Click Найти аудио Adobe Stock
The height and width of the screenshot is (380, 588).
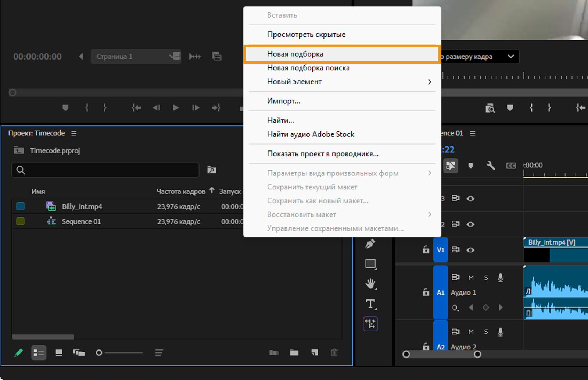(310, 134)
